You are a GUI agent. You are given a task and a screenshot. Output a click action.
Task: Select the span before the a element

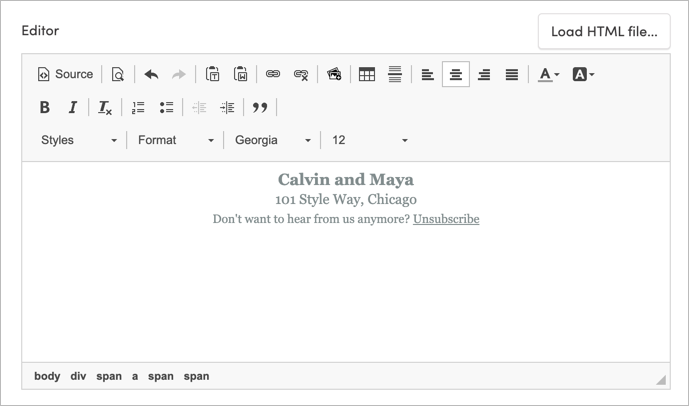point(109,376)
